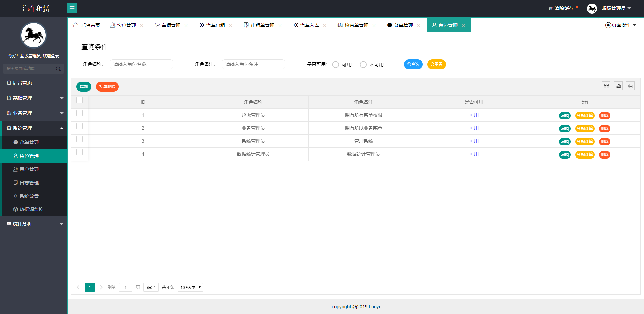Click 删除 for 系统管理员 row
The height and width of the screenshot is (314, 644).
point(605,142)
